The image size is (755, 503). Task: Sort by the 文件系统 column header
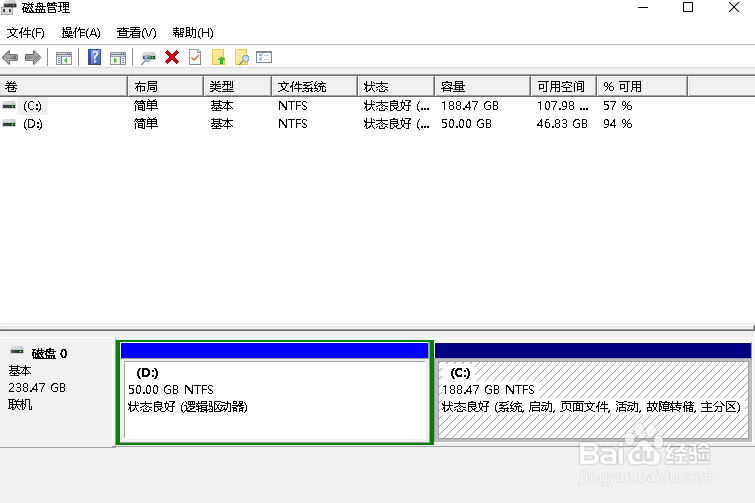point(314,87)
